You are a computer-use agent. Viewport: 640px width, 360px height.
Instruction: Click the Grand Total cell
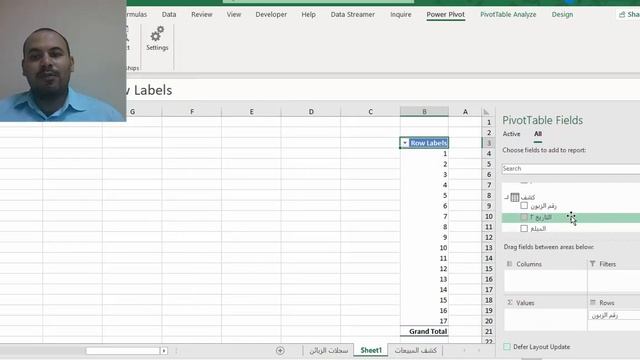(x=424, y=331)
